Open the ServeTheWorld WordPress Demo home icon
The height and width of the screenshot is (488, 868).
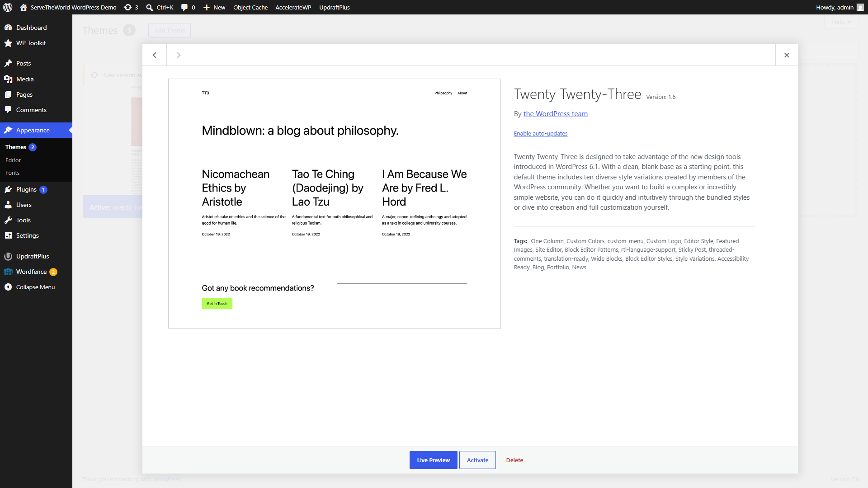[24, 7]
